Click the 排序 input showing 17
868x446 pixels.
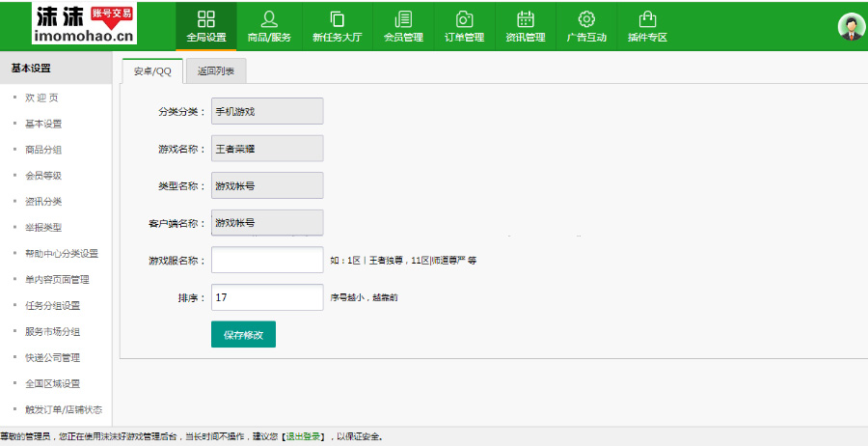pos(267,297)
